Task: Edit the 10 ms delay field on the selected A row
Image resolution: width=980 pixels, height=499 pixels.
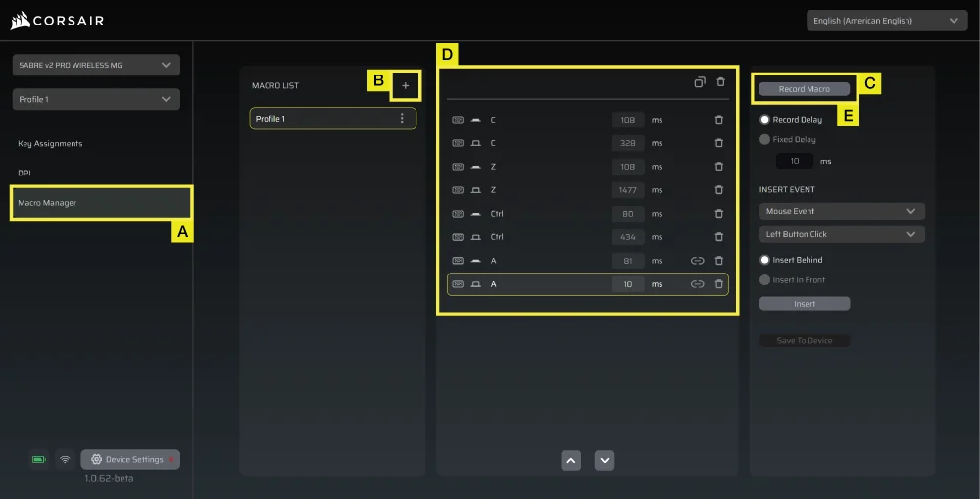Action: (627, 284)
